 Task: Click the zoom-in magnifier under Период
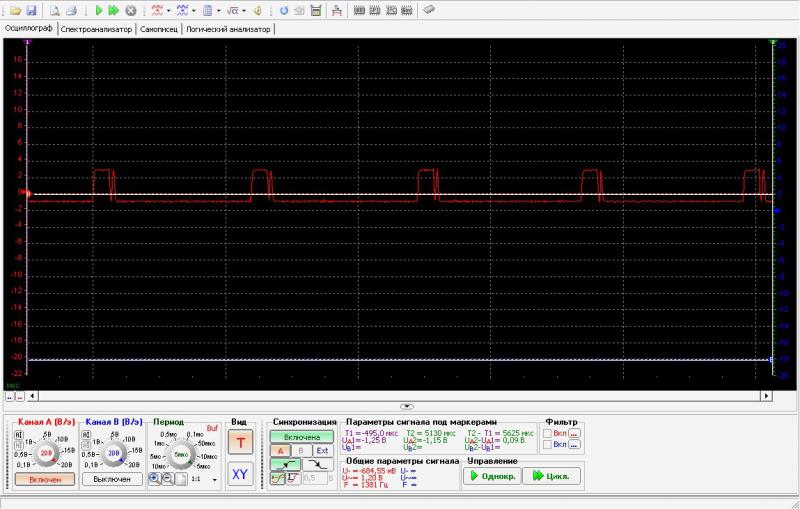155,478
